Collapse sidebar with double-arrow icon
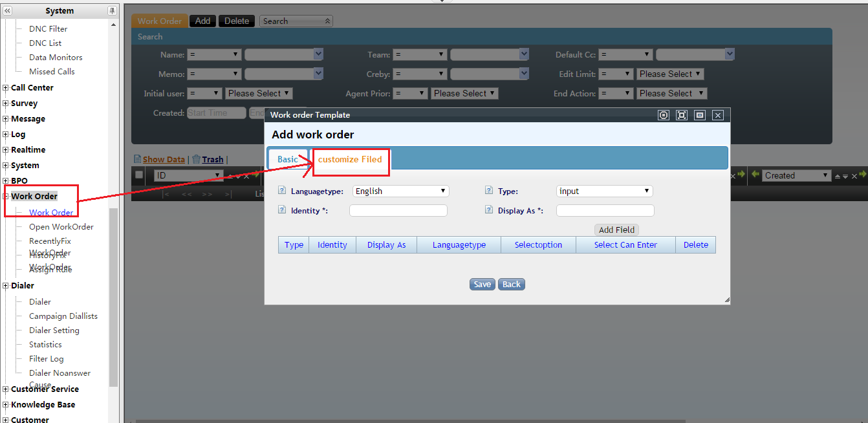 8,11
